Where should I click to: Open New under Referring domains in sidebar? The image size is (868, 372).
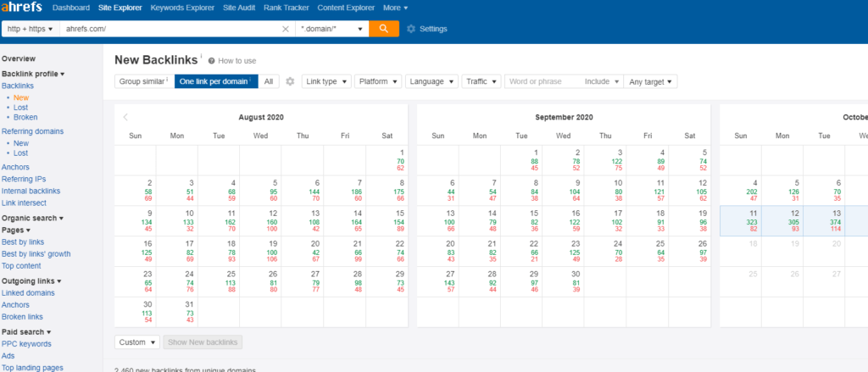tap(21, 143)
